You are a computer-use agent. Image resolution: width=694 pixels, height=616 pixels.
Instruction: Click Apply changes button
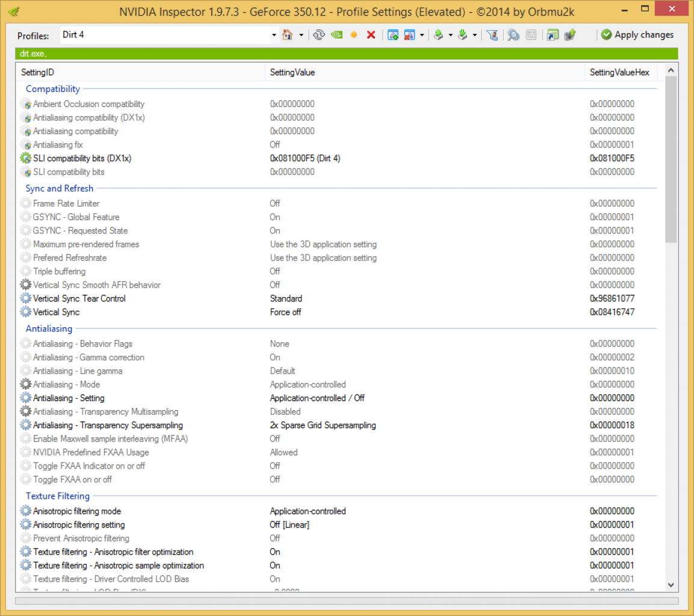coord(637,35)
